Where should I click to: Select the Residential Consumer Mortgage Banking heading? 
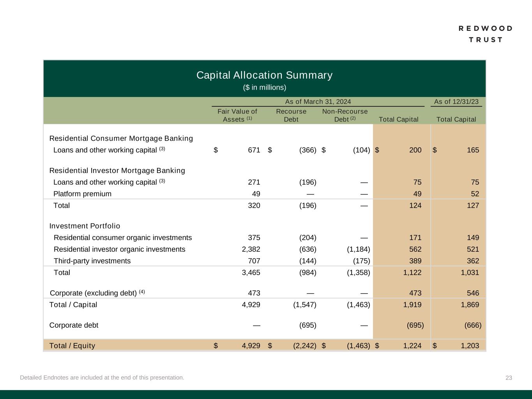pyautogui.click(x=121, y=138)
